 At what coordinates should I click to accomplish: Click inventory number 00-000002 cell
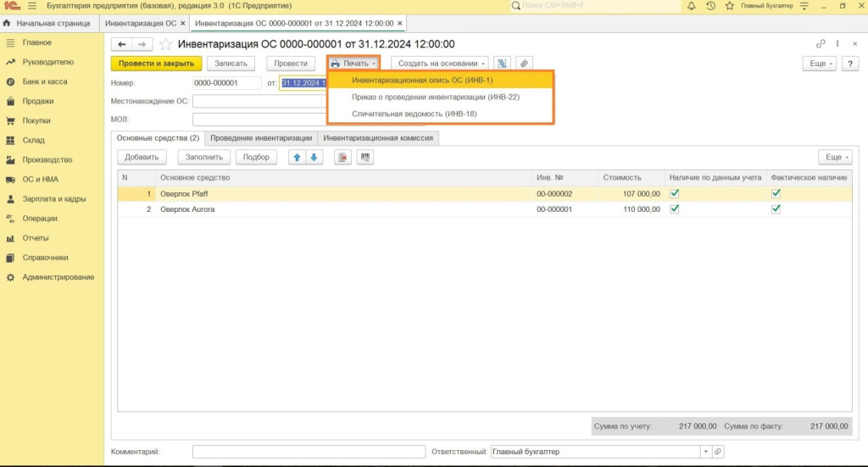[554, 193]
